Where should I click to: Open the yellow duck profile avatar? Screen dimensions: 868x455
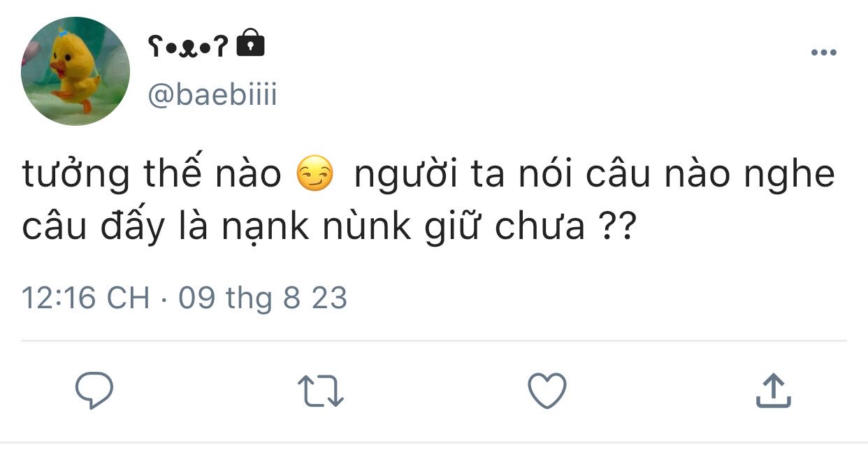pos(75,71)
